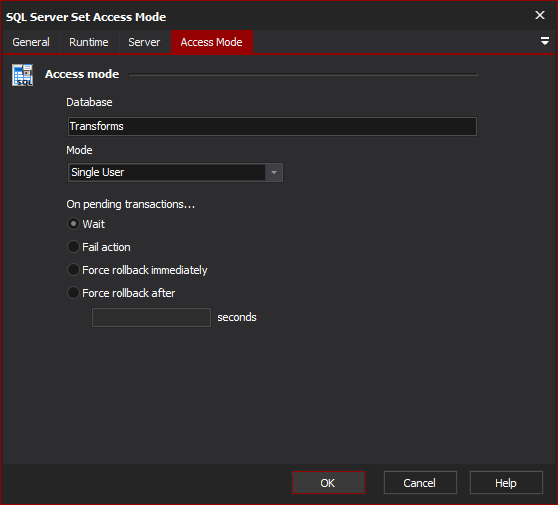
Task: Switch to the General tab
Action: pos(31,42)
